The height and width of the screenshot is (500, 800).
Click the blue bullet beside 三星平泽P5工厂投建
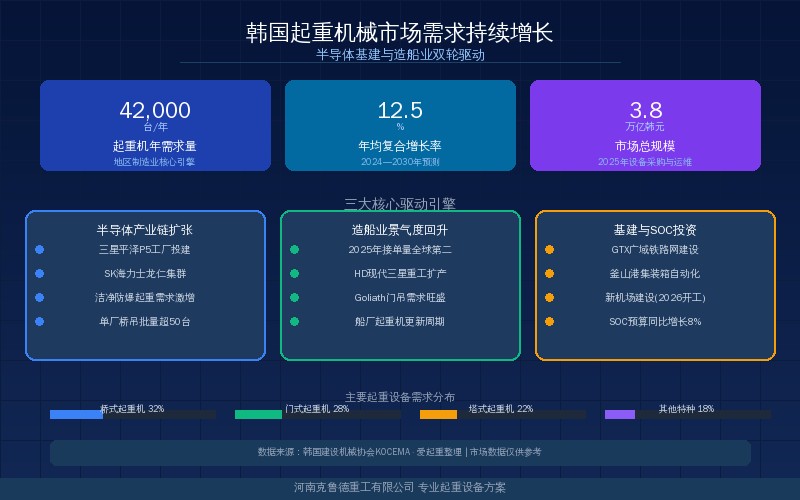(x=39, y=249)
